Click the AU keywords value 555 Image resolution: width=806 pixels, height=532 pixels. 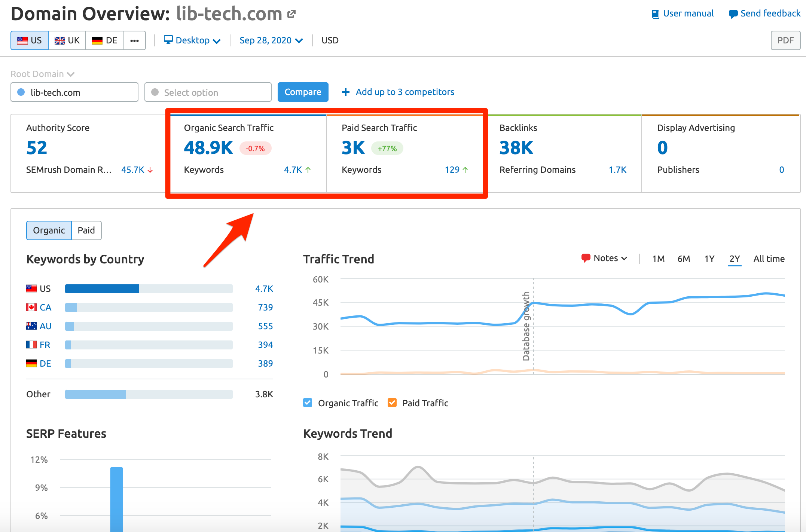pos(265,326)
